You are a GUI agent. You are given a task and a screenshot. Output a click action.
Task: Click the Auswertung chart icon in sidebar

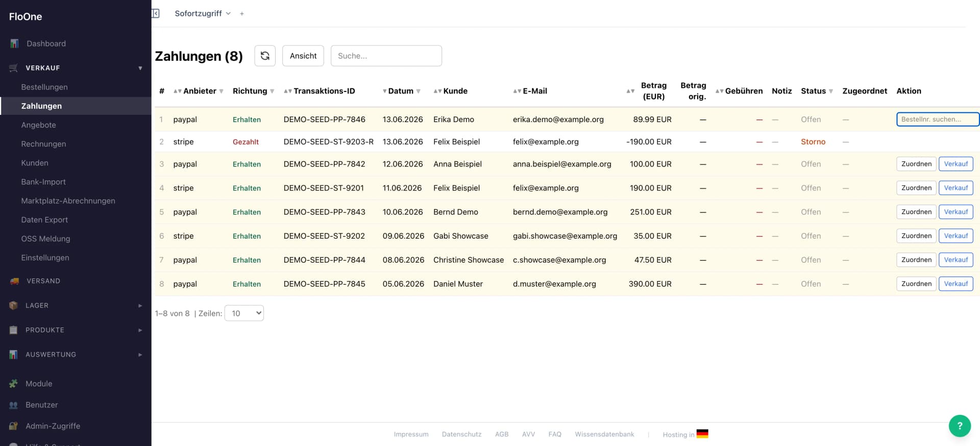click(x=14, y=355)
